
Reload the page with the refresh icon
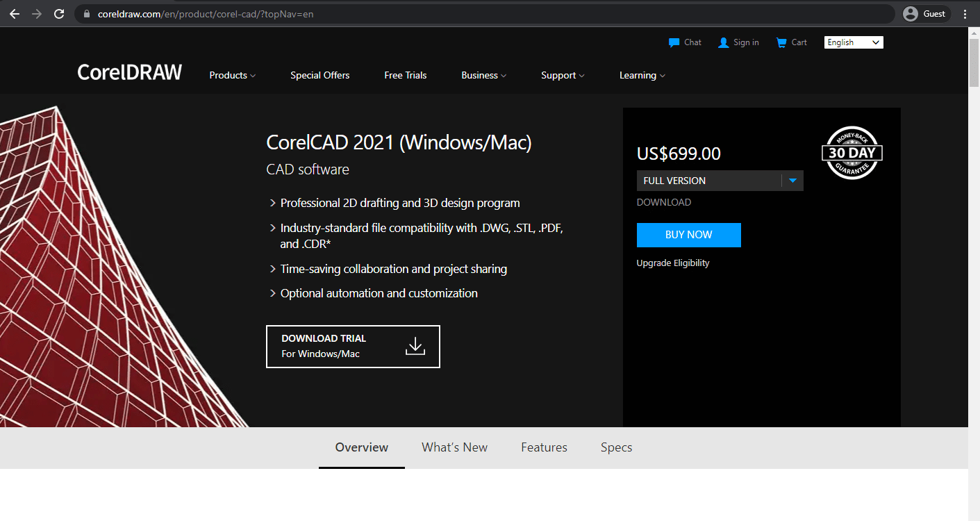click(59, 14)
